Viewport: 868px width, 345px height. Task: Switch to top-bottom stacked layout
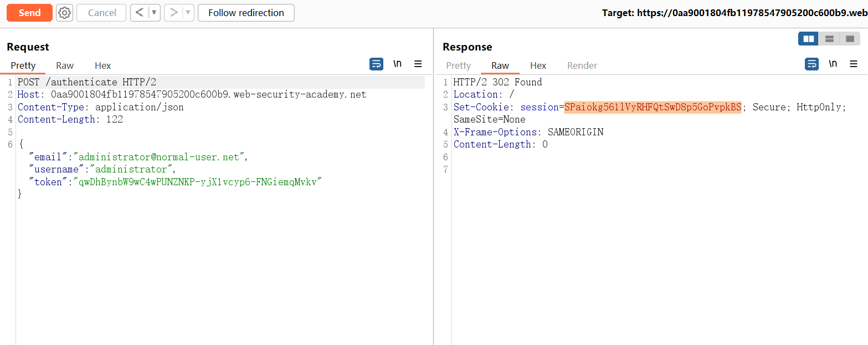[829, 39]
